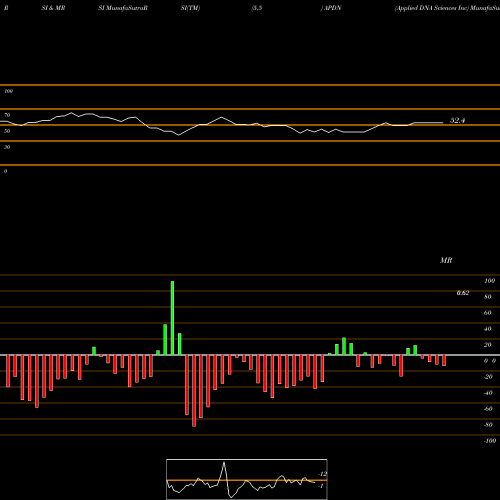
Task: Open the mini overview chart thumbnail
Action: coord(247,479)
